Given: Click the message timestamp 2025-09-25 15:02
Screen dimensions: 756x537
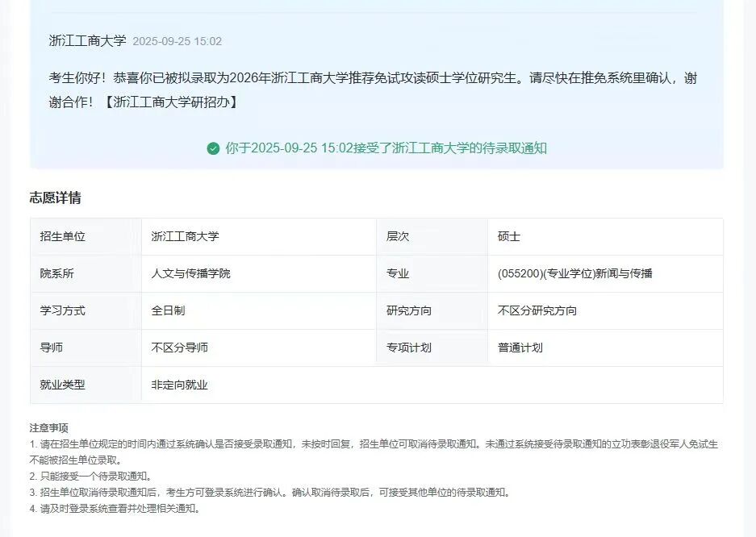Looking at the screenshot, I should [177, 41].
